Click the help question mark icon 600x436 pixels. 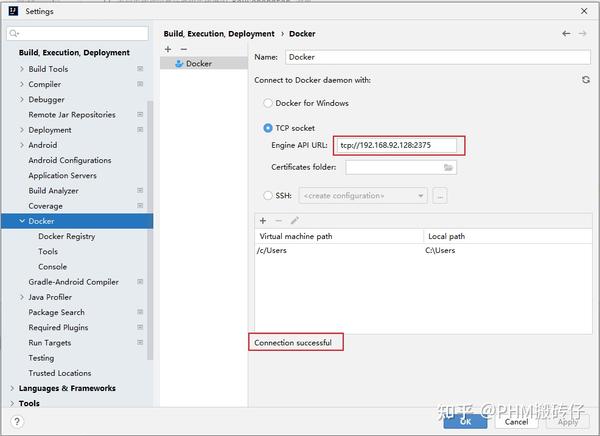(x=17, y=421)
